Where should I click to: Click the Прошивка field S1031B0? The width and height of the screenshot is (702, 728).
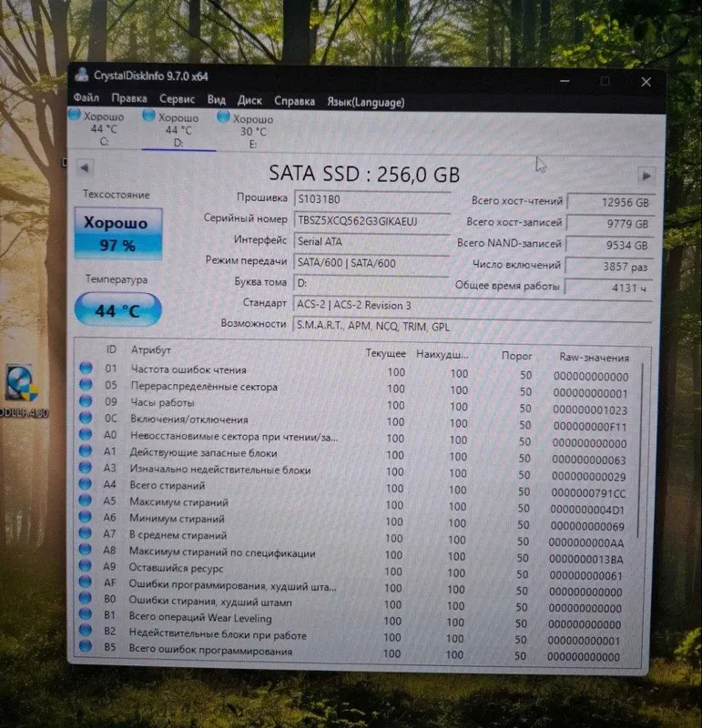tap(371, 199)
